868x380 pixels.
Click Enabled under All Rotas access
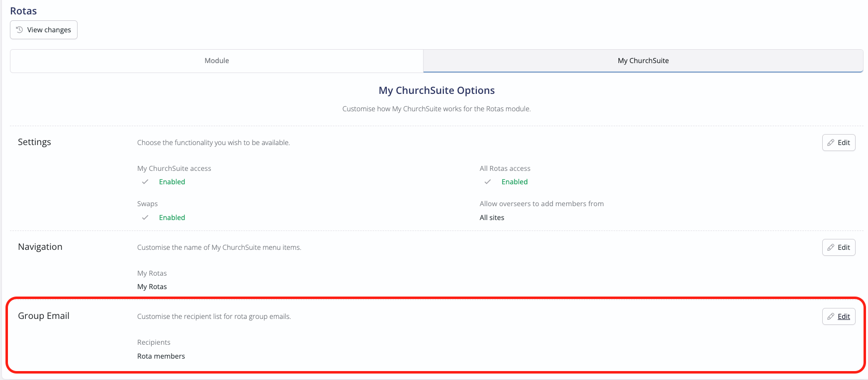point(515,182)
